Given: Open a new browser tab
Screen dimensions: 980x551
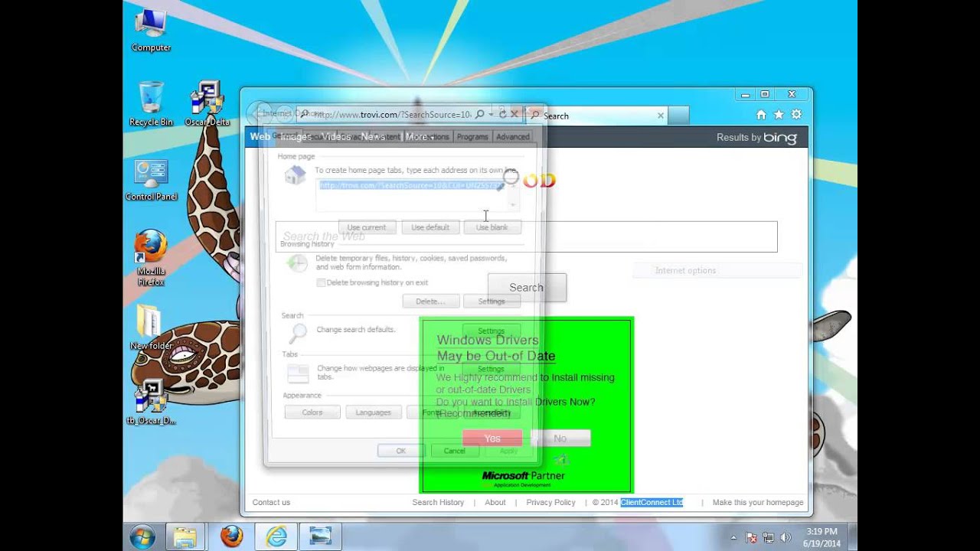Looking at the screenshot, I should [x=678, y=116].
